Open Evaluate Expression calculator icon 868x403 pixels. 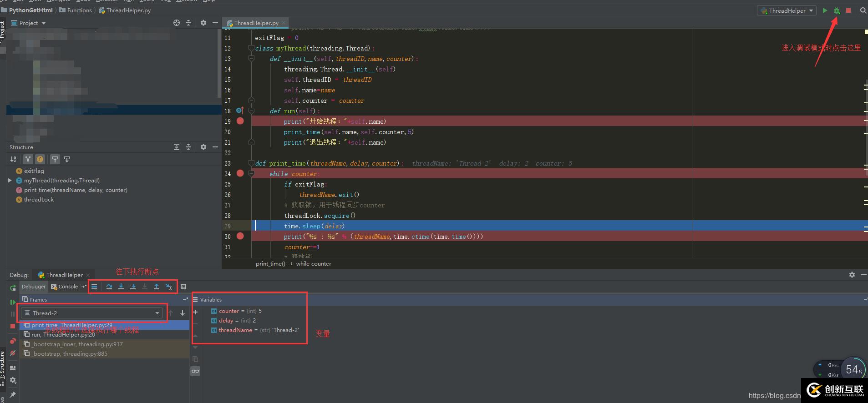click(x=183, y=287)
